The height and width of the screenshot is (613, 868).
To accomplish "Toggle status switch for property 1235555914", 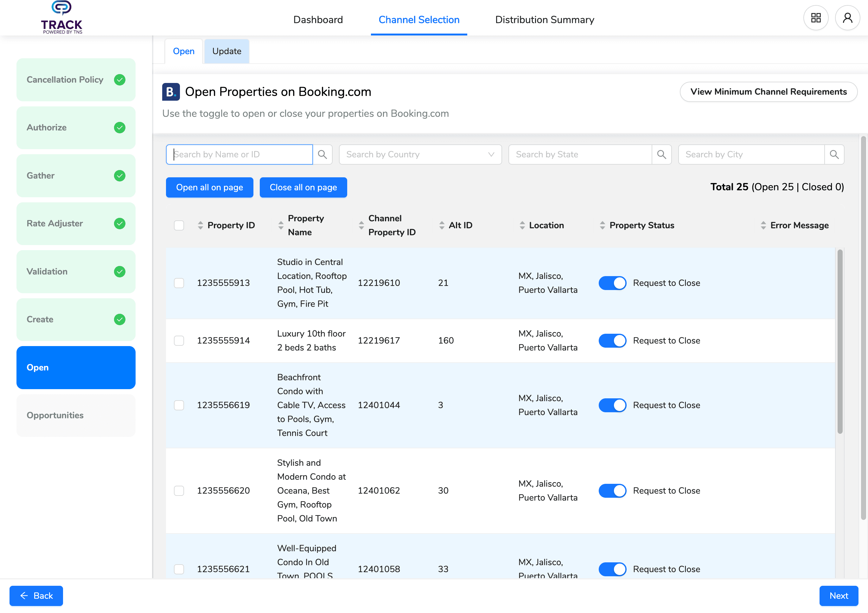I will tap(613, 341).
